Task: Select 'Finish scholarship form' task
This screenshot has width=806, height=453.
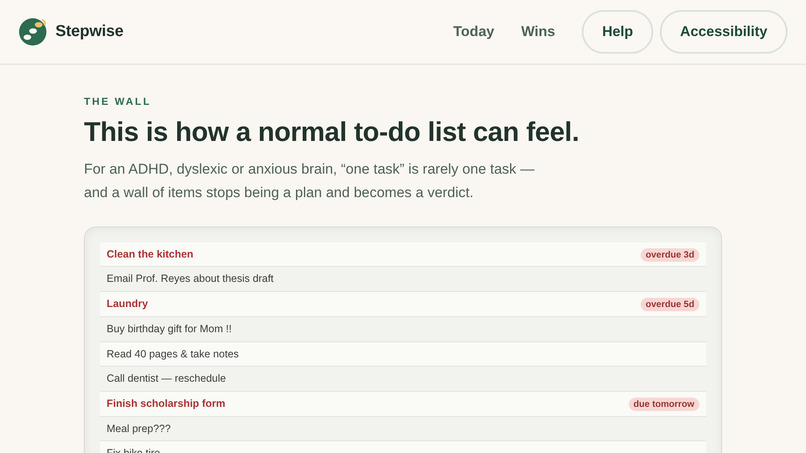Action: point(402,404)
